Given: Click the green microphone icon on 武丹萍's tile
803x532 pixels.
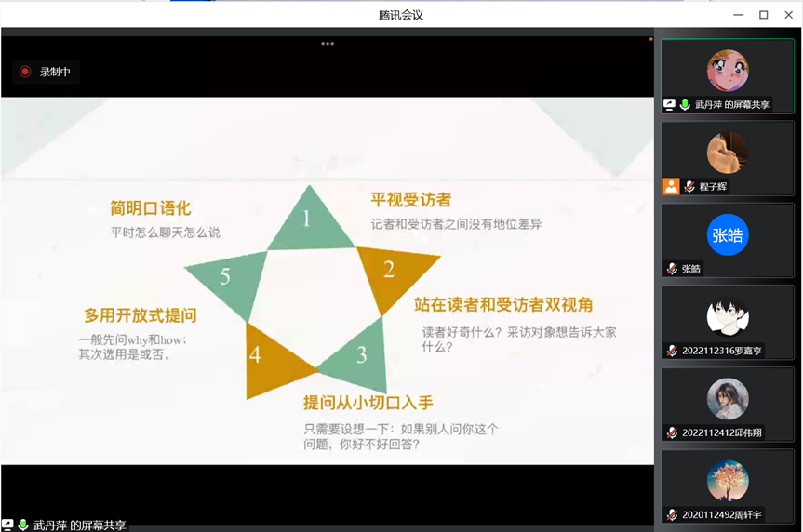Looking at the screenshot, I should (685, 104).
